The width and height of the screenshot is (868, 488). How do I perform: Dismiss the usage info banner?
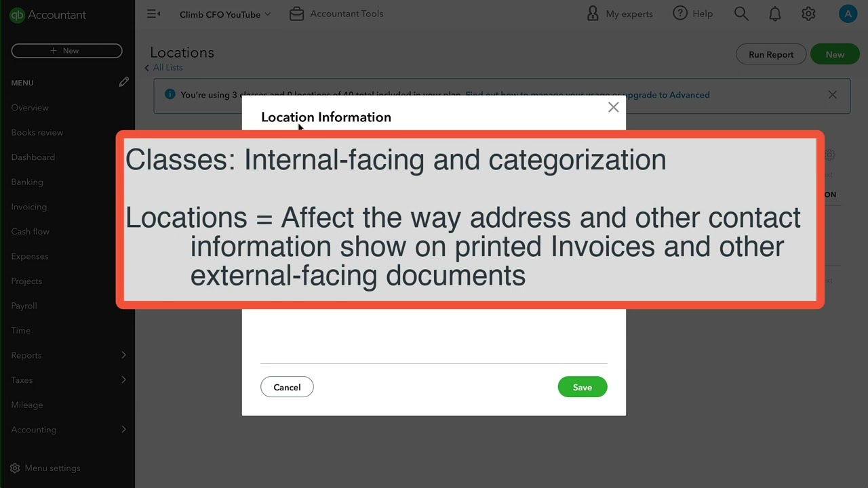(x=833, y=95)
